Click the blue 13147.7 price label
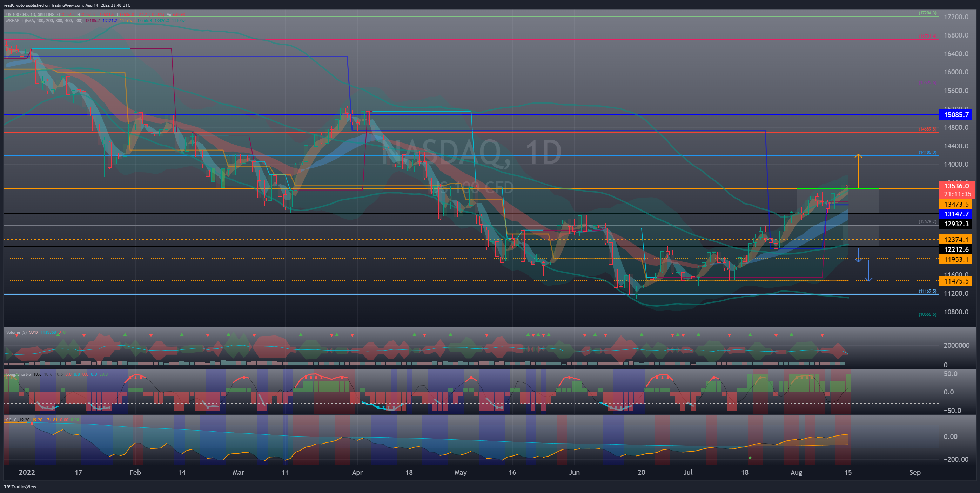Screen dimensions: 980x493 click(955, 214)
